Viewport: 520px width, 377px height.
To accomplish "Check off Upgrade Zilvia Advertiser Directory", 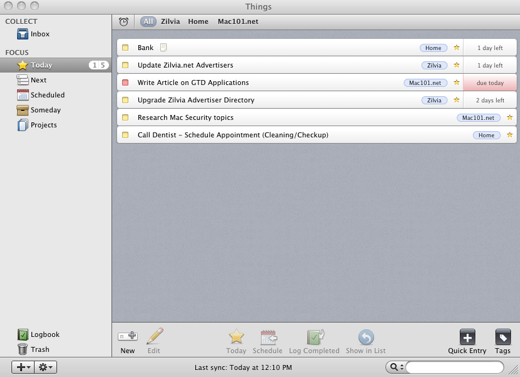I will [125, 100].
